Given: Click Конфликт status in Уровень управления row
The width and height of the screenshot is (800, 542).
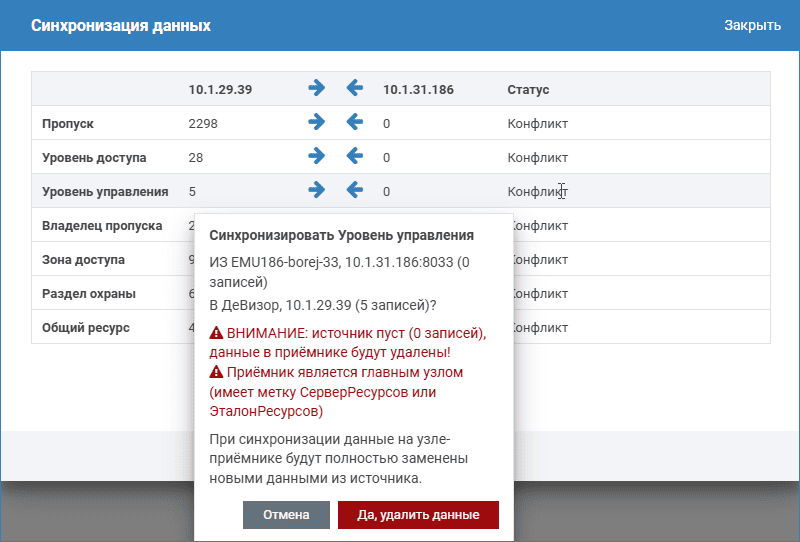Looking at the screenshot, I should pyautogui.click(x=538, y=192).
